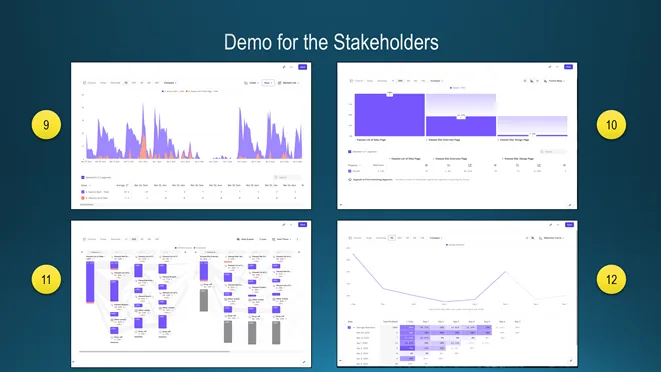Open the more options icon in the flow diagram panel
Screen dimensions: 661x372
pyautogui.click(x=291, y=224)
